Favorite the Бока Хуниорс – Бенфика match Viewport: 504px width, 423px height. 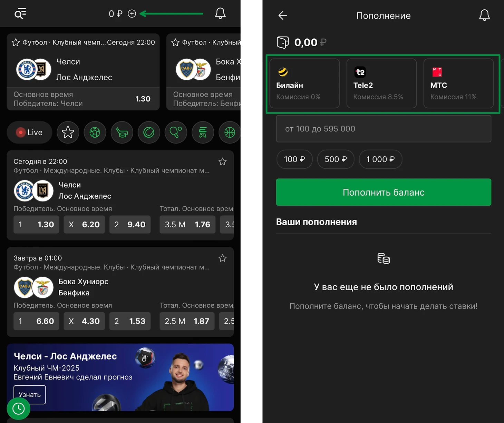point(223,258)
